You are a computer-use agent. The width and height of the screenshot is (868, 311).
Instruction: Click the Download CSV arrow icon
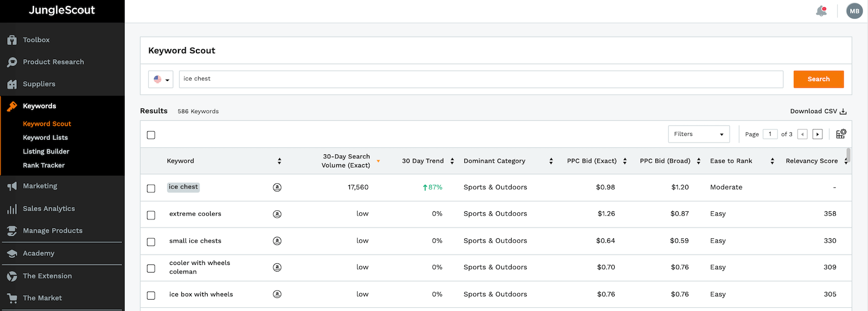[x=843, y=112]
